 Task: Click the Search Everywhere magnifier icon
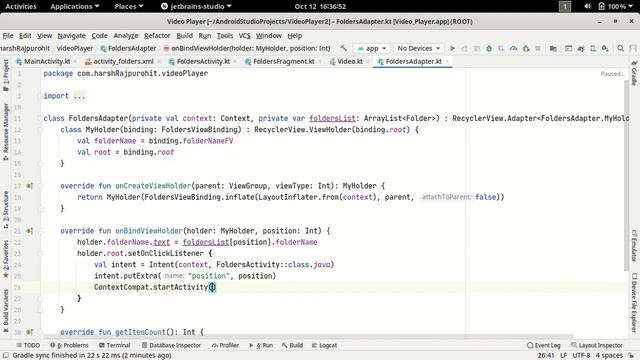pyautogui.click(x=620, y=48)
